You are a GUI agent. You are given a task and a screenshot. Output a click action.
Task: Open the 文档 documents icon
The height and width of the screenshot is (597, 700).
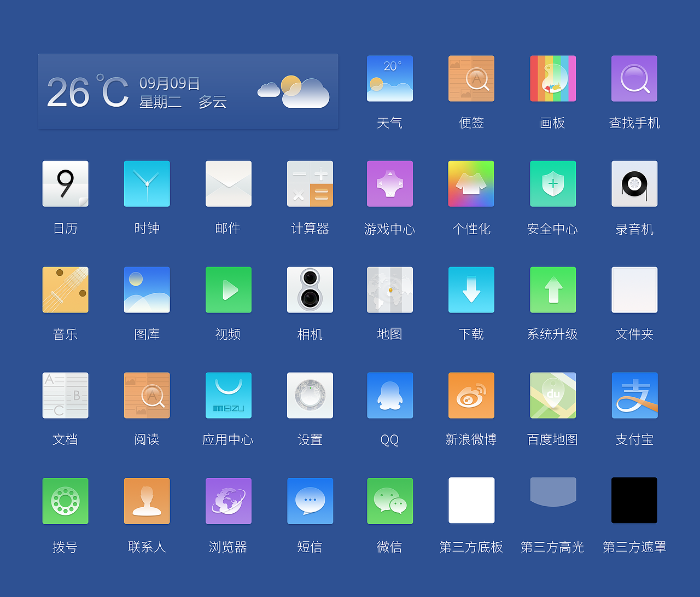[66, 396]
